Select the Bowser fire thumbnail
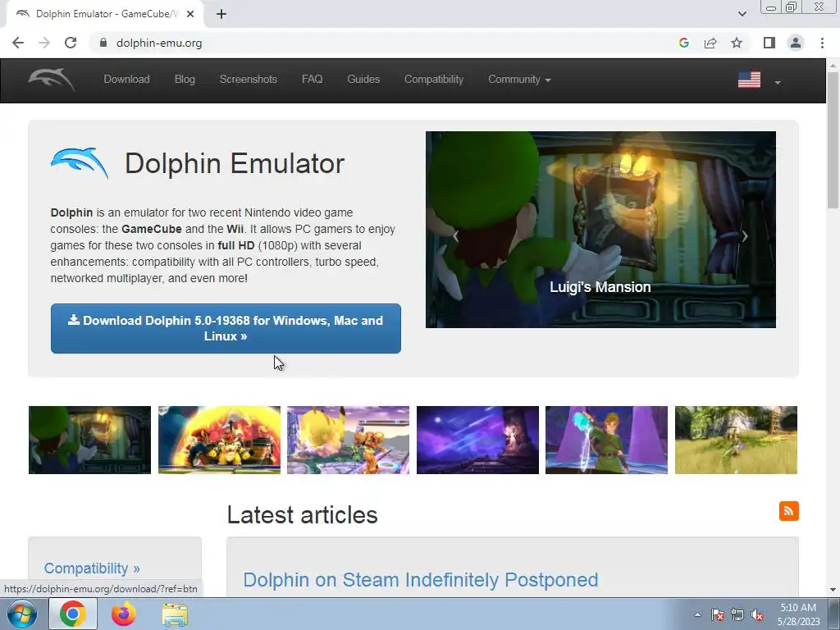This screenshot has height=630, width=840. (x=219, y=440)
